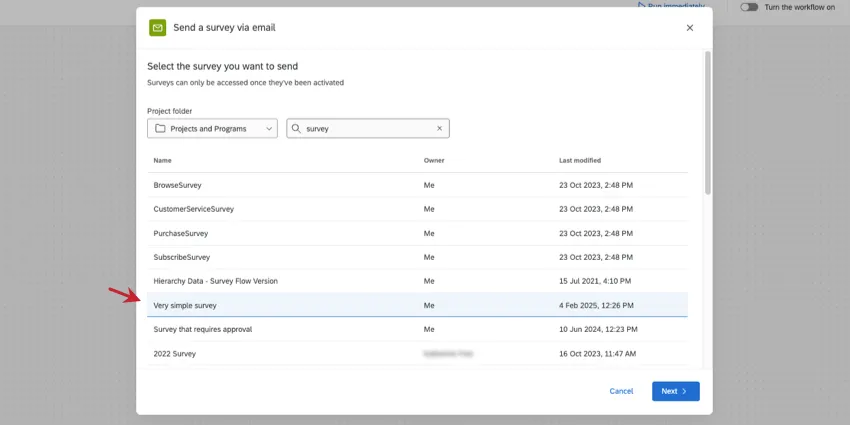Click the Next button
The image size is (850, 425).
coord(675,391)
